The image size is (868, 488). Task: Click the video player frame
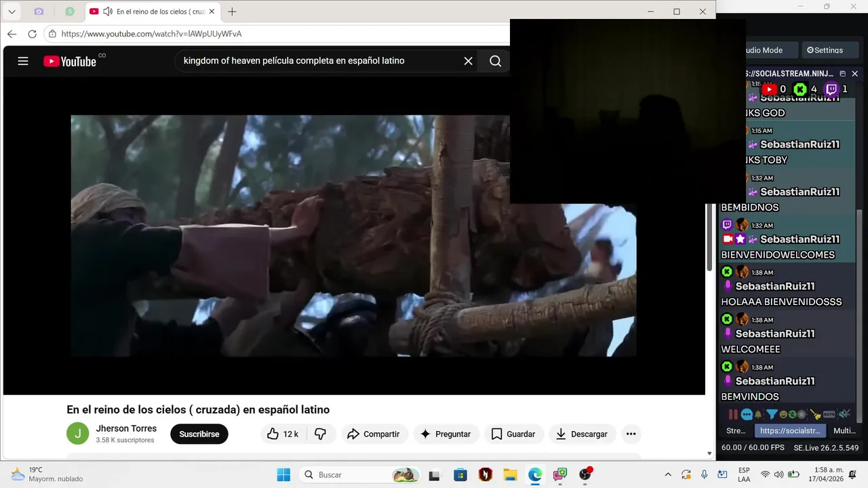pos(354,235)
